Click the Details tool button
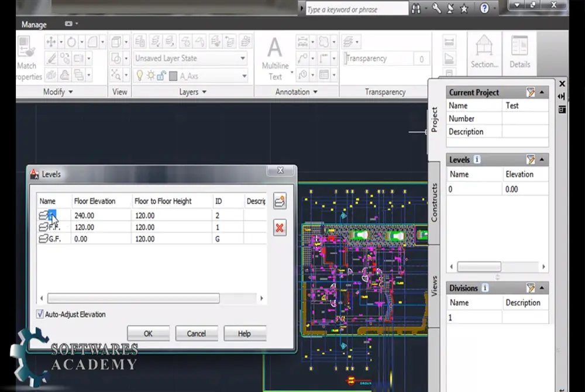585x392 pixels. click(x=519, y=52)
